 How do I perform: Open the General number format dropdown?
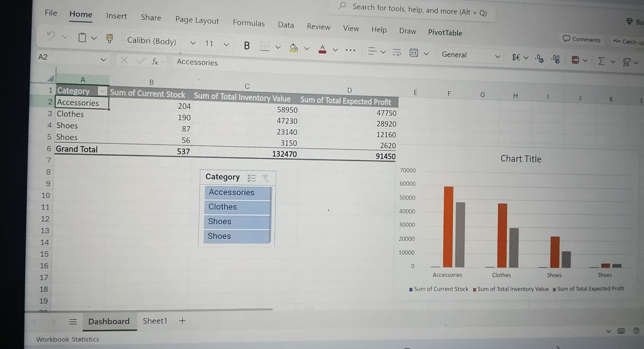pos(497,57)
